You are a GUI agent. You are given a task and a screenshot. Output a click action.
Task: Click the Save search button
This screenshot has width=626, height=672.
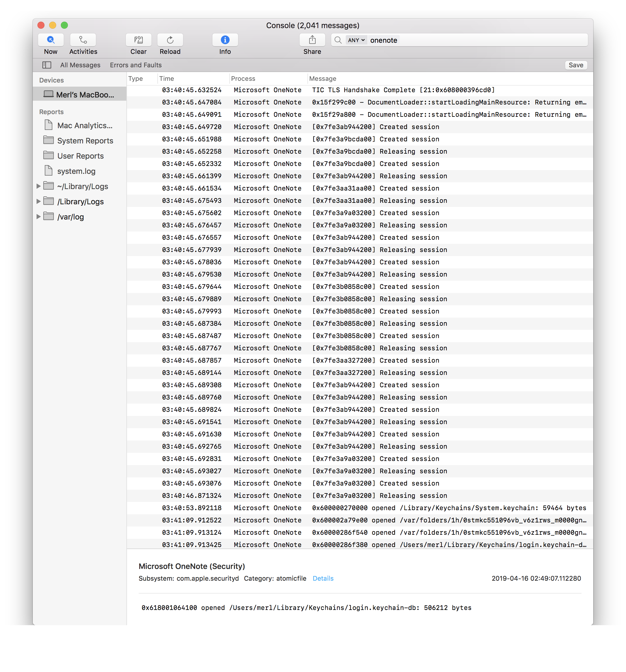point(576,65)
